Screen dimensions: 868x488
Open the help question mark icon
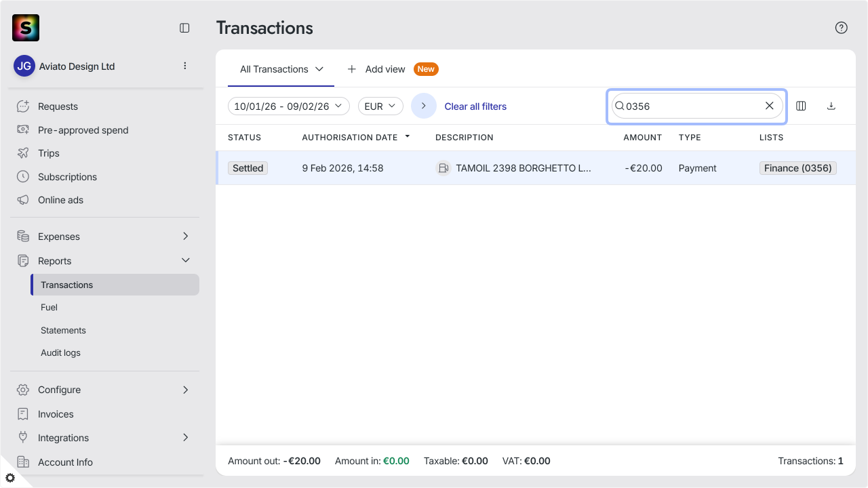[x=841, y=28]
